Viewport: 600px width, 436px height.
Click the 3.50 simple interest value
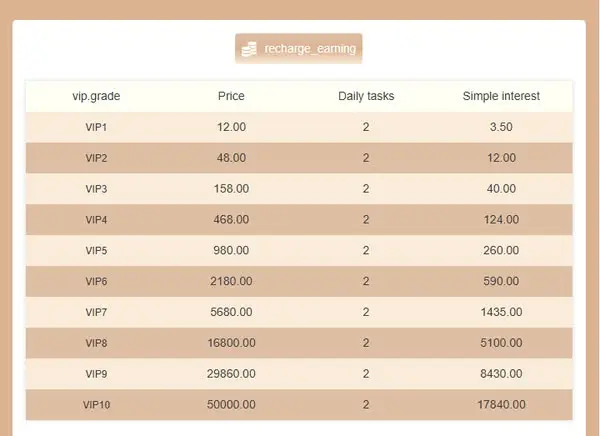(501, 127)
